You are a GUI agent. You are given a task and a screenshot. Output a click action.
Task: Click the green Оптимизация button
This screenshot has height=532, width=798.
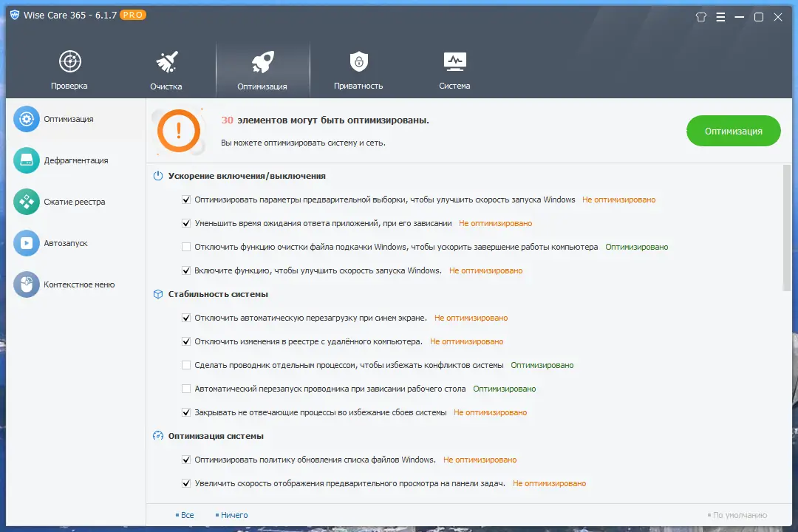coord(734,131)
